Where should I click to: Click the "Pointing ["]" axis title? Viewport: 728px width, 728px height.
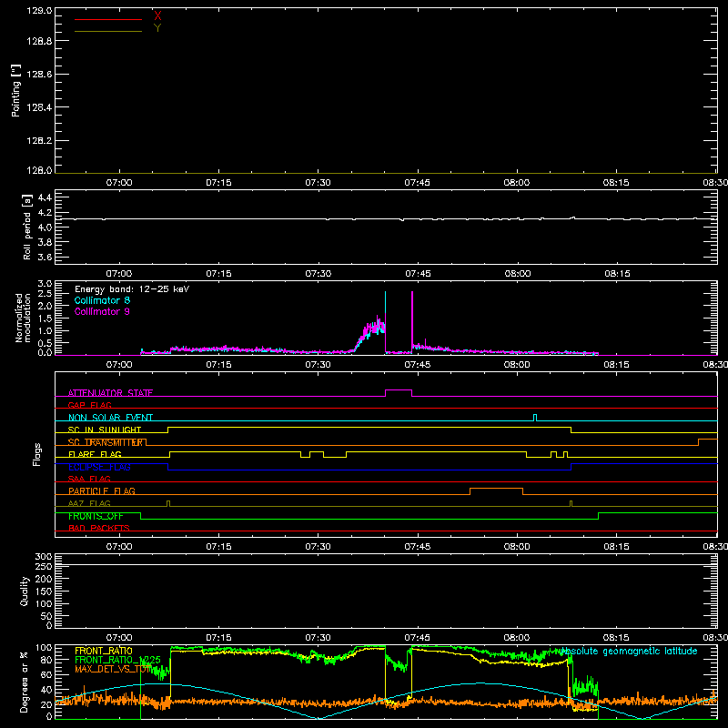15,90
